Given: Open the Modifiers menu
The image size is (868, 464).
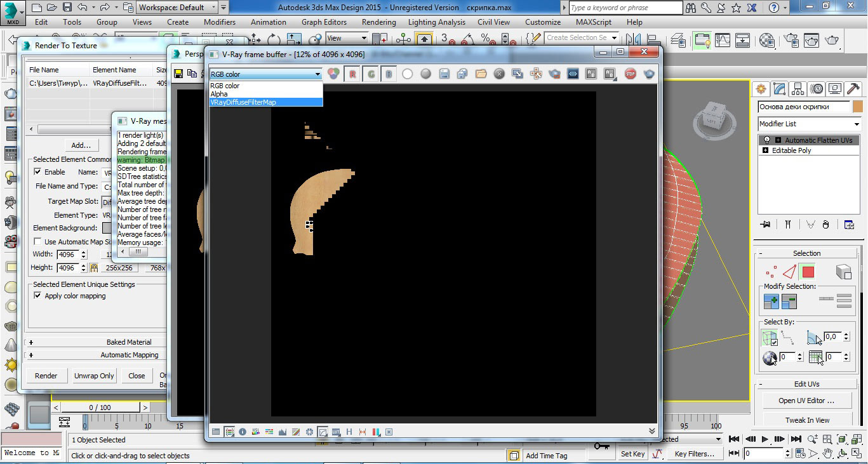Looking at the screenshot, I should coord(220,22).
